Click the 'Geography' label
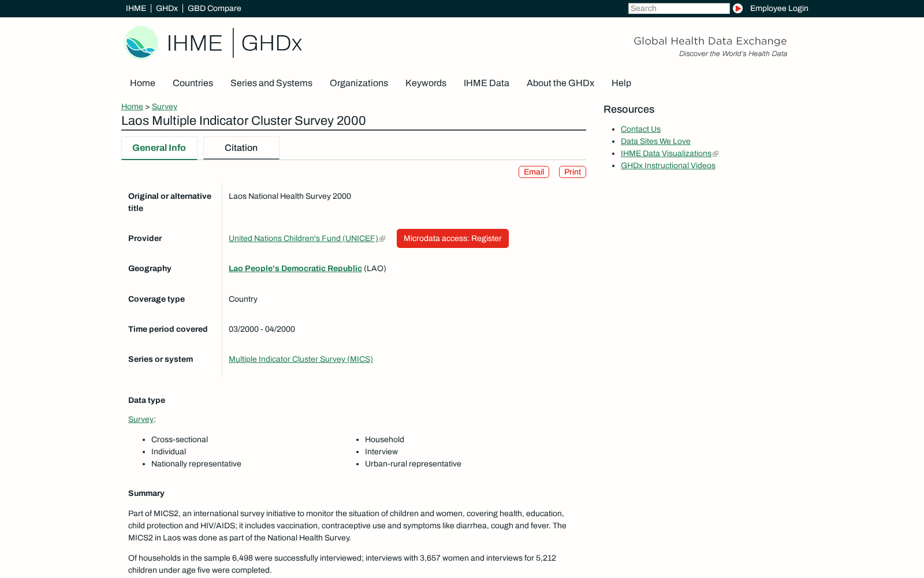 [x=150, y=268]
